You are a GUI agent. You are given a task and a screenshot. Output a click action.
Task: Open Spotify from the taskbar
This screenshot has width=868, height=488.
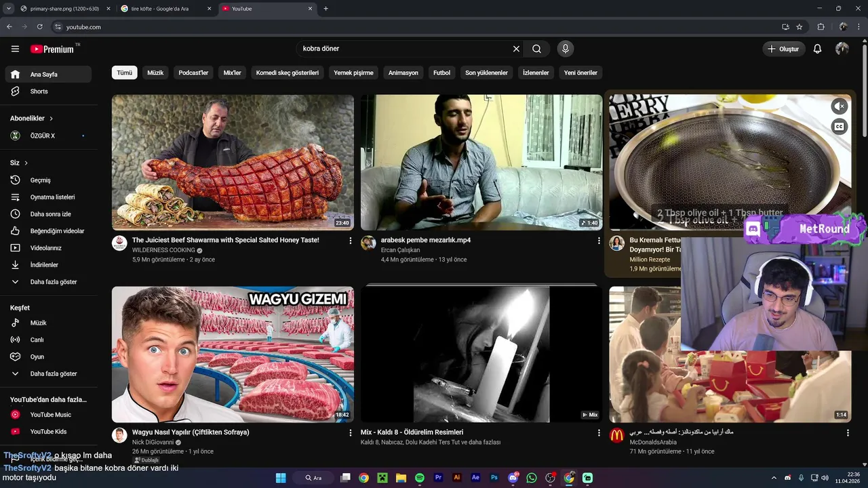click(420, 478)
